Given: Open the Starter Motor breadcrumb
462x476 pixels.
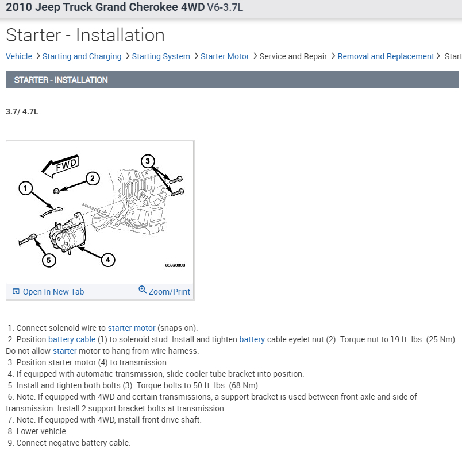Looking at the screenshot, I should (x=225, y=56).
